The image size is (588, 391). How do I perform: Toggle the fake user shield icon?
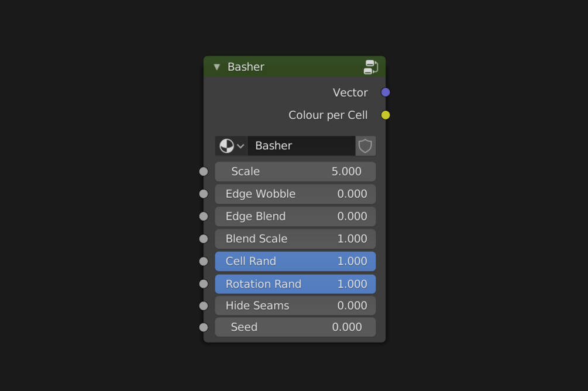click(x=365, y=146)
